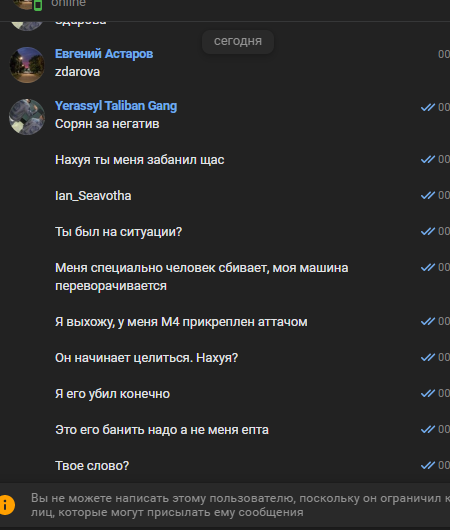Image resolution: width=450 pixels, height=530 pixels.
Task: Open Yerassyl Taliban Gang's avatar
Action: (27, 117)
